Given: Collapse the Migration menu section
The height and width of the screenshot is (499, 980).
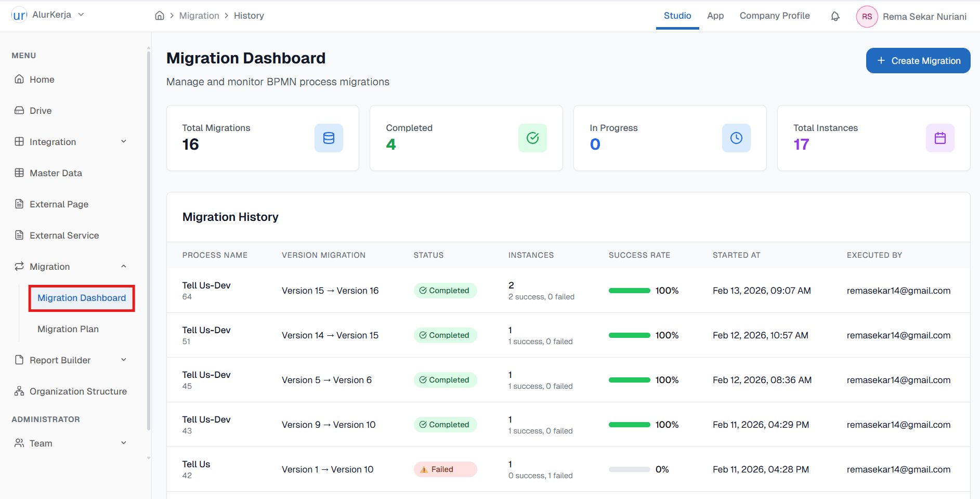Looking at the screenshot, I should pyautogui.click(x=123, y=266).
